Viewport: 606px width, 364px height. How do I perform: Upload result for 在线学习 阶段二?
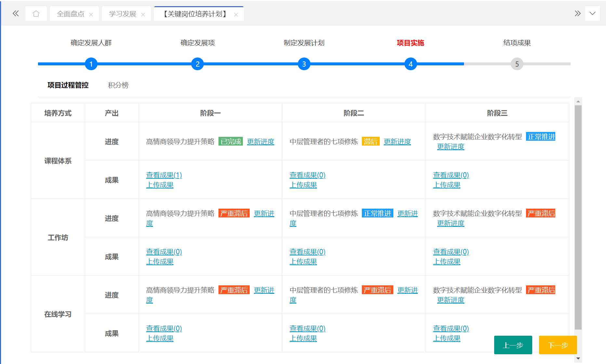click(x=303, y=338)
